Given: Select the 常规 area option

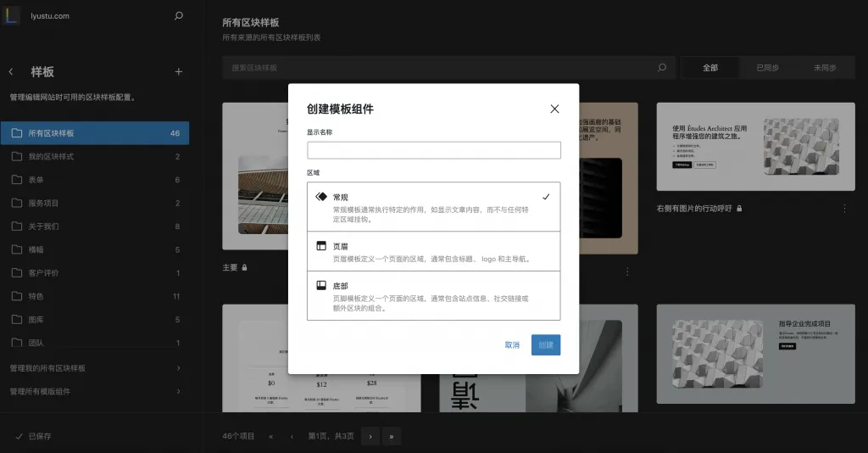Looking at the screenshot, I should pos(433,206).
